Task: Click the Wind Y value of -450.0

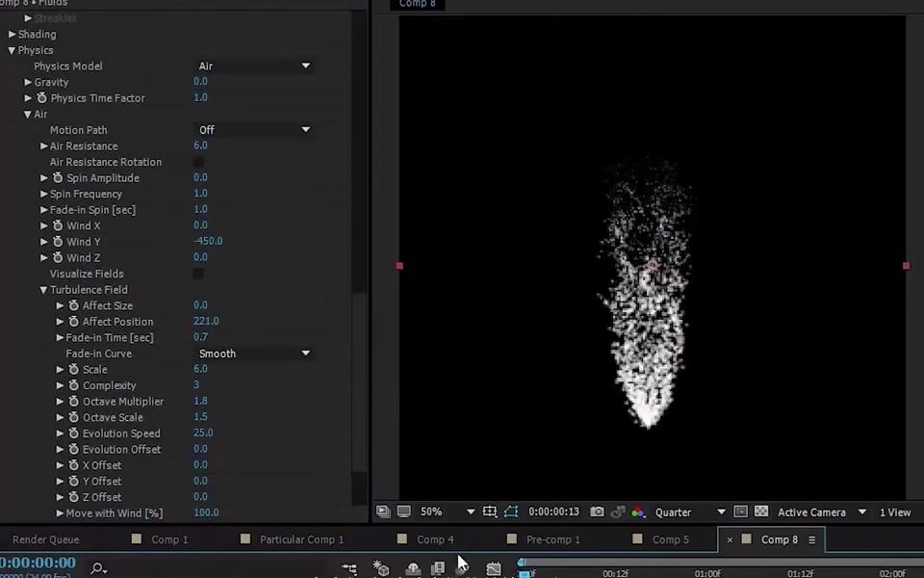Action: (x=208, y=241)
